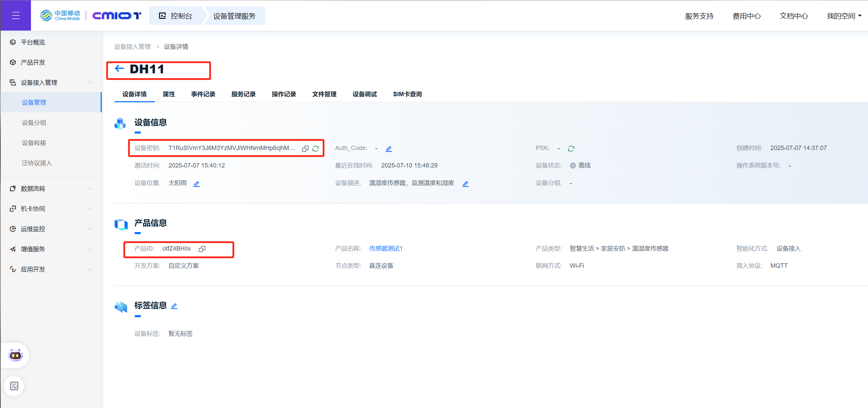Edit the device description (设备描述)
Viewport: 868px width, 408px height.
tap(465, 183)
